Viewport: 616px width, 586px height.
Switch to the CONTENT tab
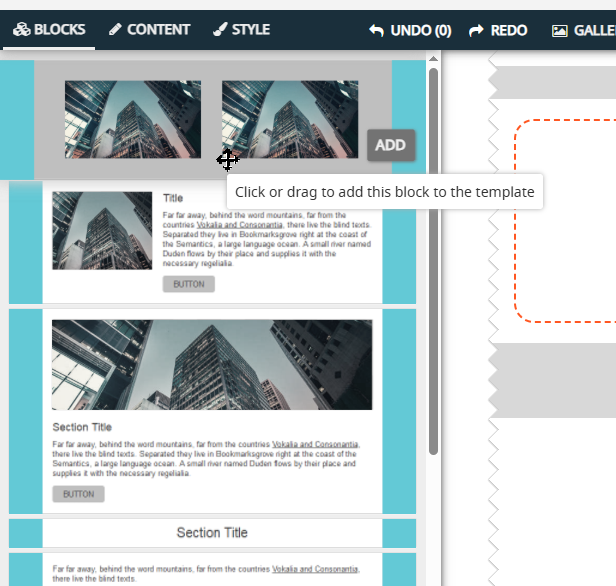click(149, 30)
